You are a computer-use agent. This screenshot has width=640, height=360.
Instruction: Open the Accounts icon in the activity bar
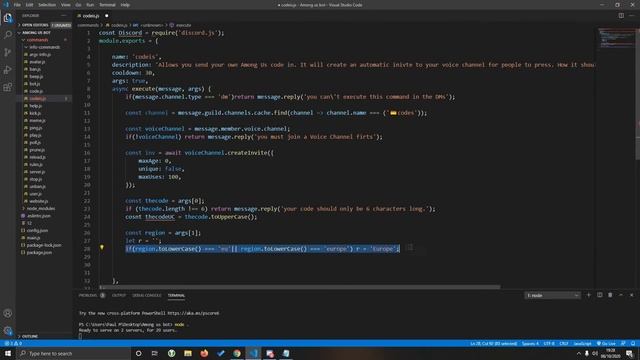[8, 313]
